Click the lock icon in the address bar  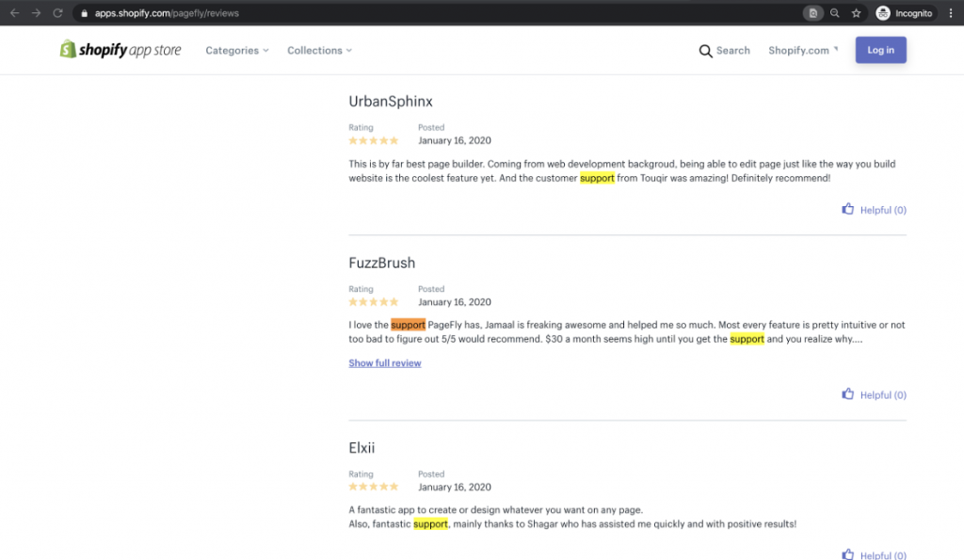(84, 13)
